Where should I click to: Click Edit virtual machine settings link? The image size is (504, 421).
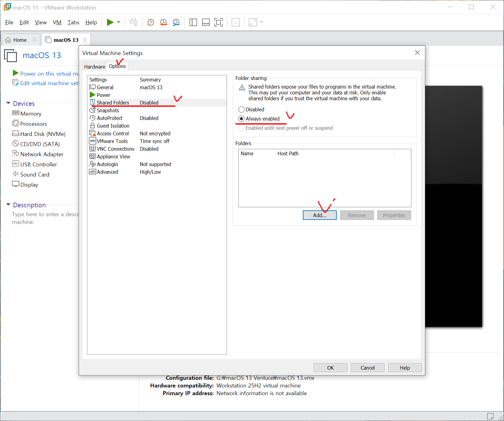click(46, 83)
